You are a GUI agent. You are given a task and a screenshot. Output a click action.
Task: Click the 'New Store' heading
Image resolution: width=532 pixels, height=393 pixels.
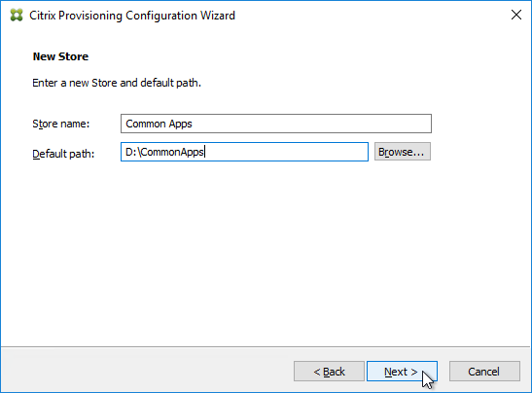click(x=60, y=56)
